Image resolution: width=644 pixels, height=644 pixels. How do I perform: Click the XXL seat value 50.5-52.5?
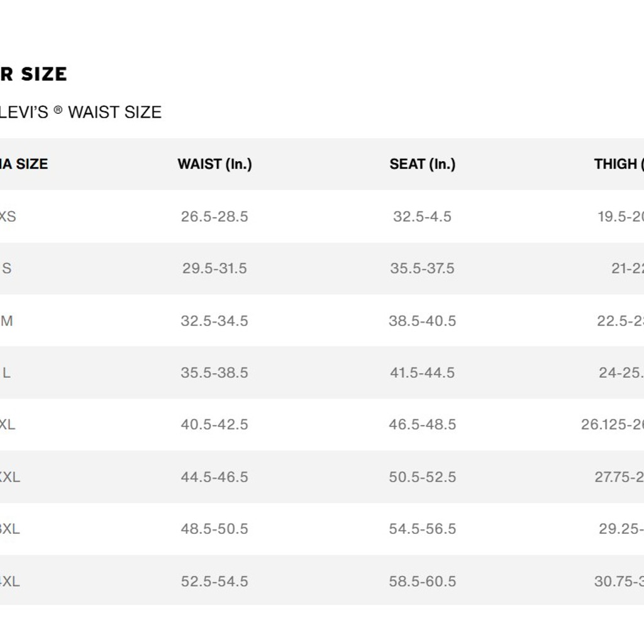422,477
